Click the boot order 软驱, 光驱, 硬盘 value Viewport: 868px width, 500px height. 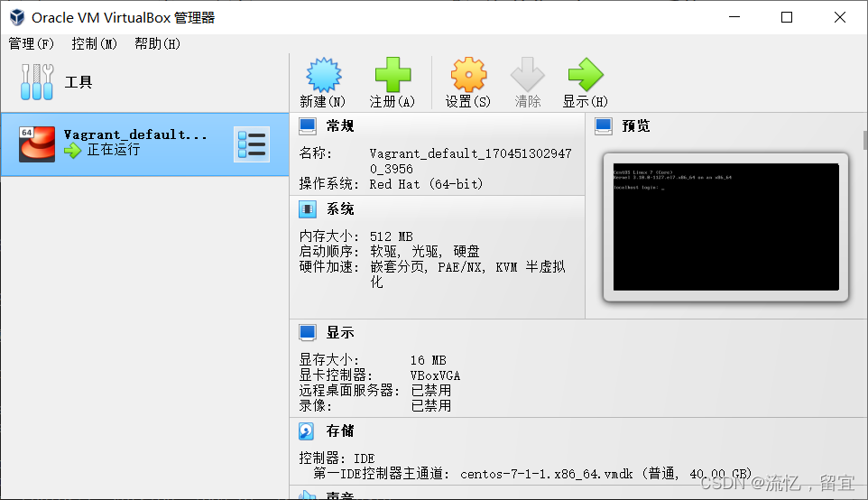click(425, 252)
